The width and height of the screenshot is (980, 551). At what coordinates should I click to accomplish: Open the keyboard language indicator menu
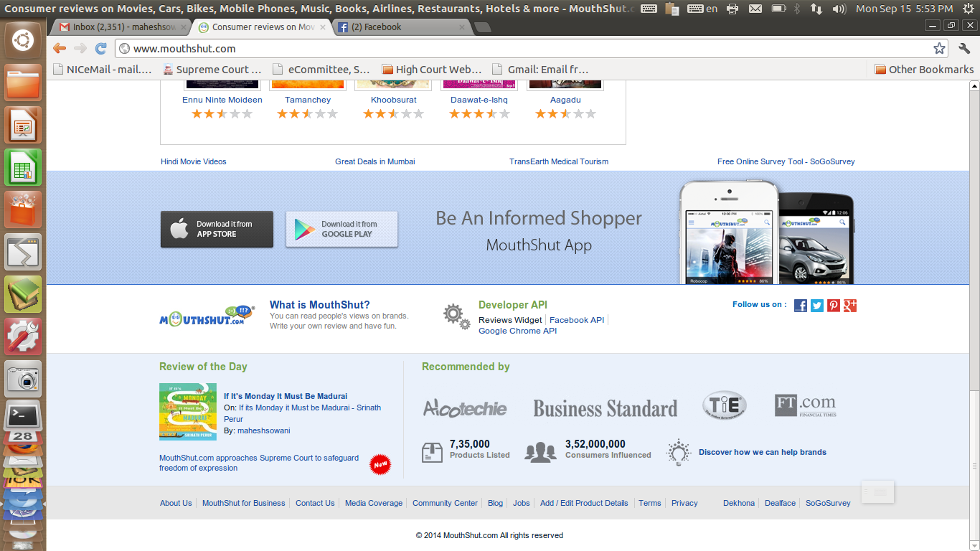click(x=702, y=9)
